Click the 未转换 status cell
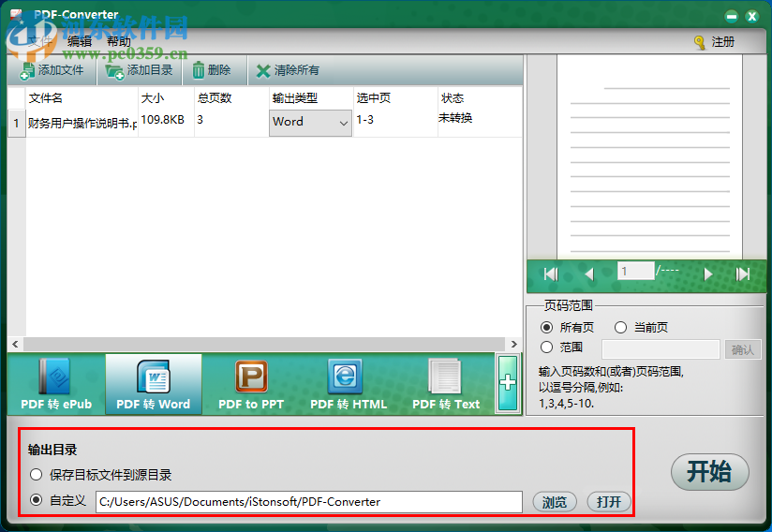 click(x=480, y=123)
